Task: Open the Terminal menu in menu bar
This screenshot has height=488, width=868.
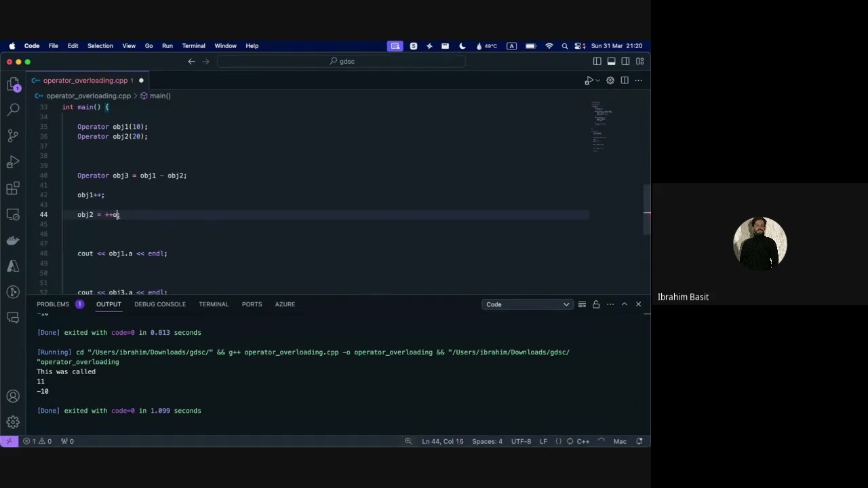Action: [x=193, y=46]
